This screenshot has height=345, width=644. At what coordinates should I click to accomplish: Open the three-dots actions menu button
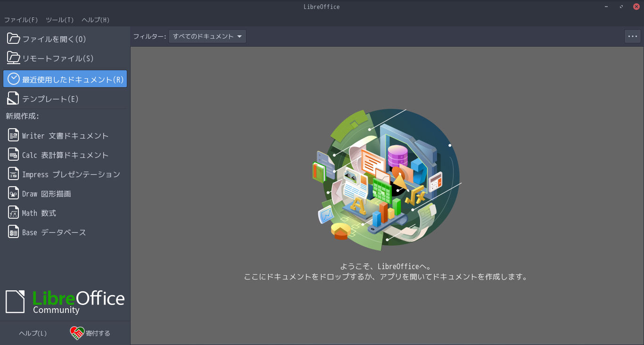point(633,36)
